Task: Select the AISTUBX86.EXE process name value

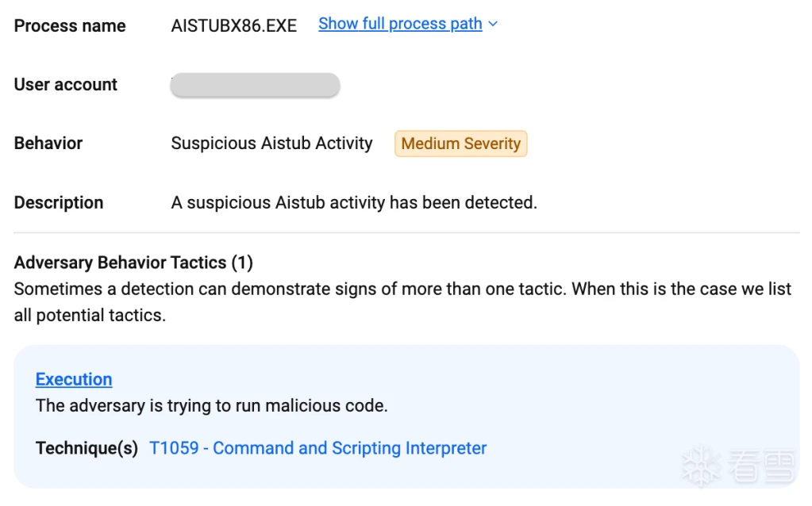Action: pos(234,25)
